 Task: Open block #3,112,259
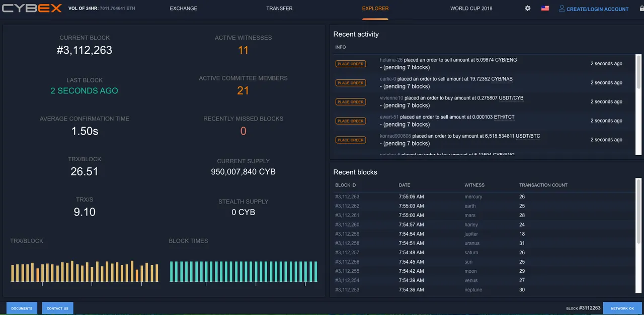pos(347,234)
